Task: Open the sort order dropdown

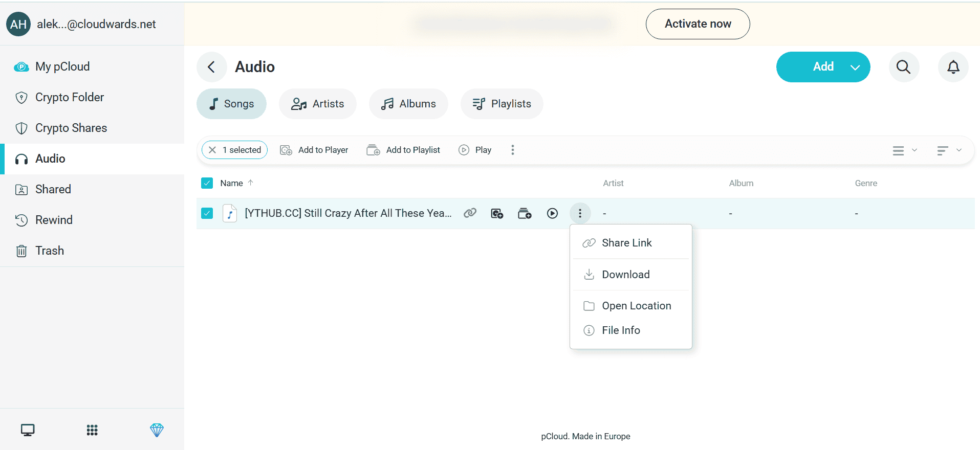Action: click(949, 150)
